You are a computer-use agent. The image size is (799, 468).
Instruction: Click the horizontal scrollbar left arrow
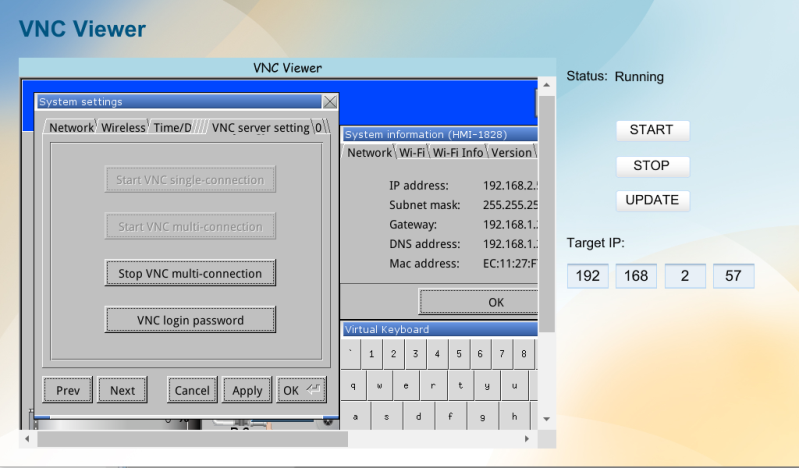tap(27, 439)
